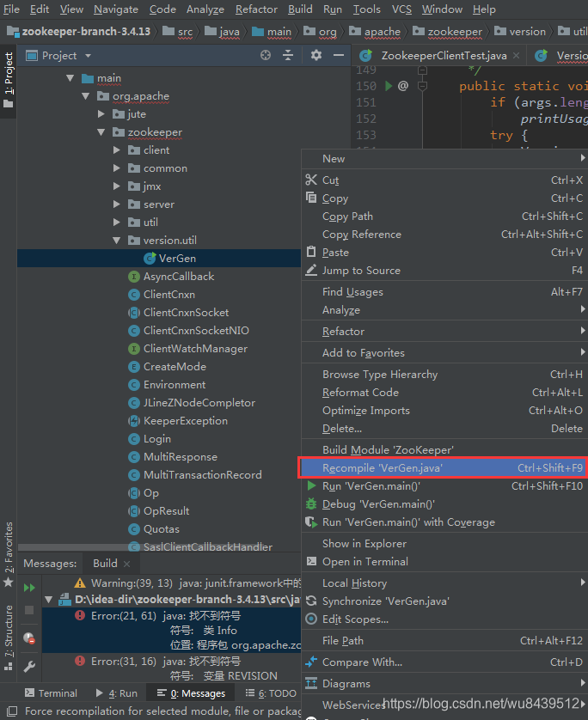
Task: Collapse the main folder
Action: [x=70, y=78]
